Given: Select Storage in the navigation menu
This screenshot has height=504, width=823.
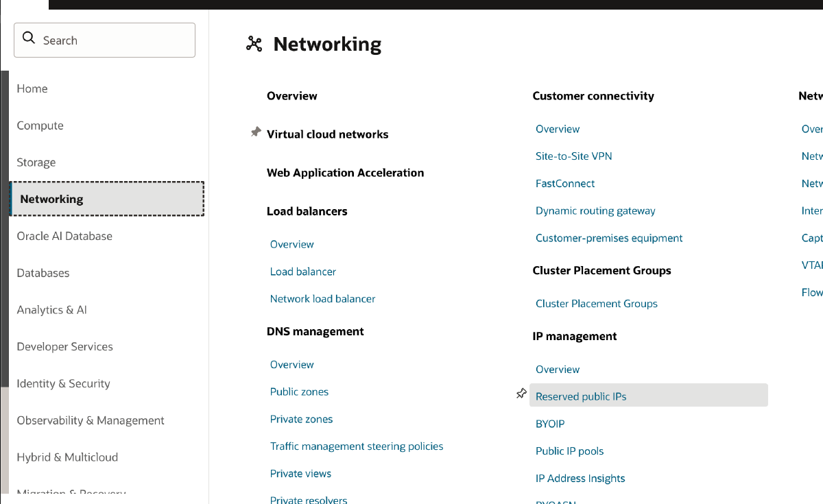Looking at the screenshot, I should (36, 163).
